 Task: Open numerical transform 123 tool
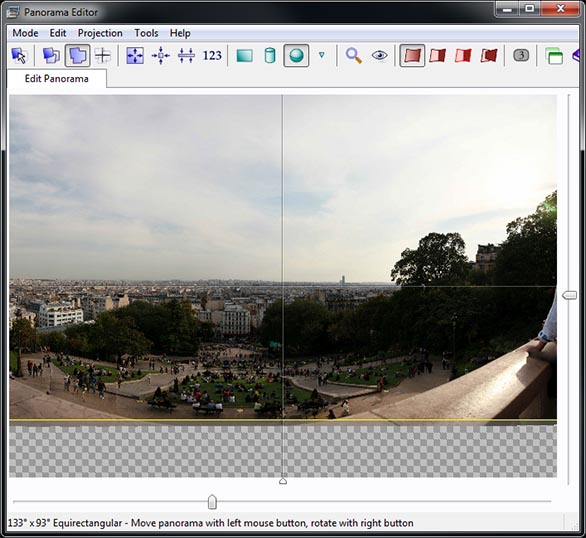(212, 56)
